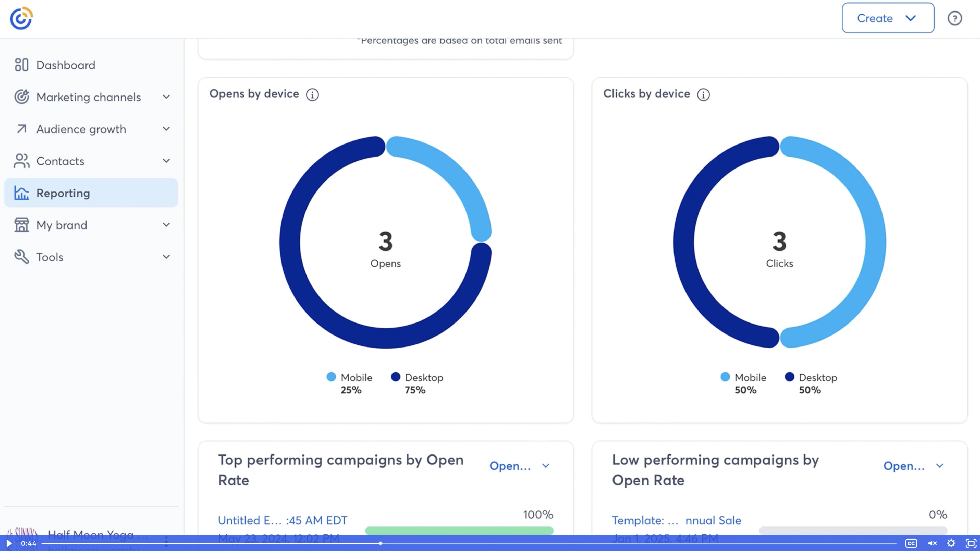Click Mobile legend swatch under Opens
The image size is (980, 551).
tap(331, 377)
